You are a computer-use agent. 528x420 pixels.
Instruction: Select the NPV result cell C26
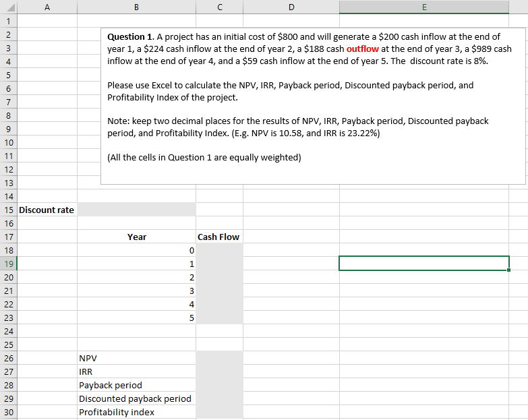pyautogui.click(x=220, y=358)
